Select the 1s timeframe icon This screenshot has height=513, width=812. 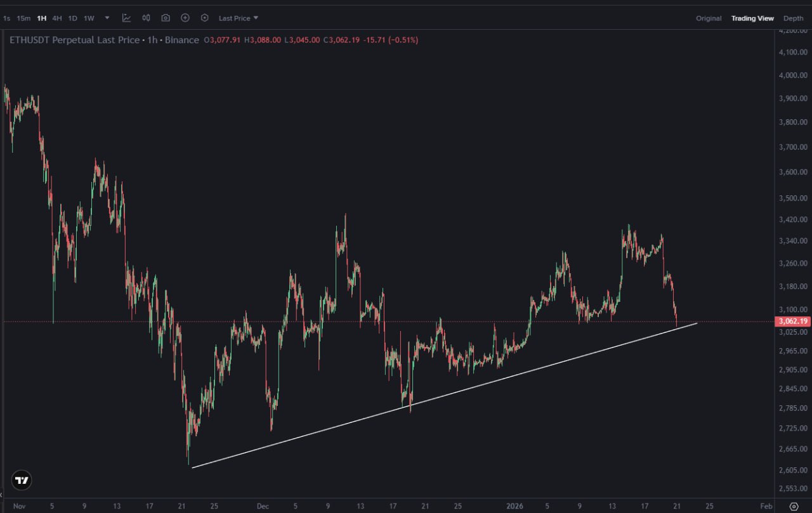point(6,18)
